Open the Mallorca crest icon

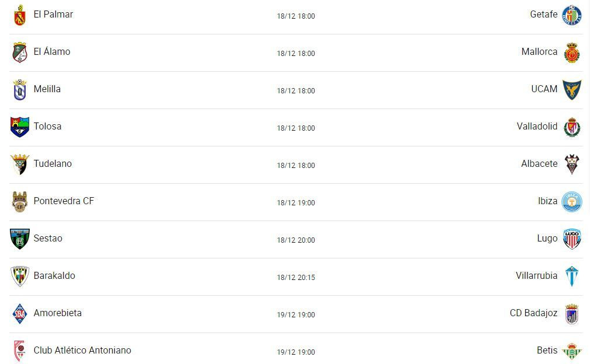(571, 52)
